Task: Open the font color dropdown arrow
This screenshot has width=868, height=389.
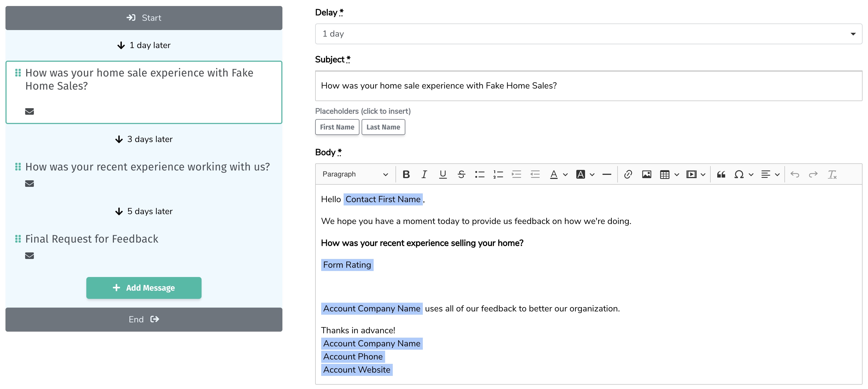Action: (565, 174)
